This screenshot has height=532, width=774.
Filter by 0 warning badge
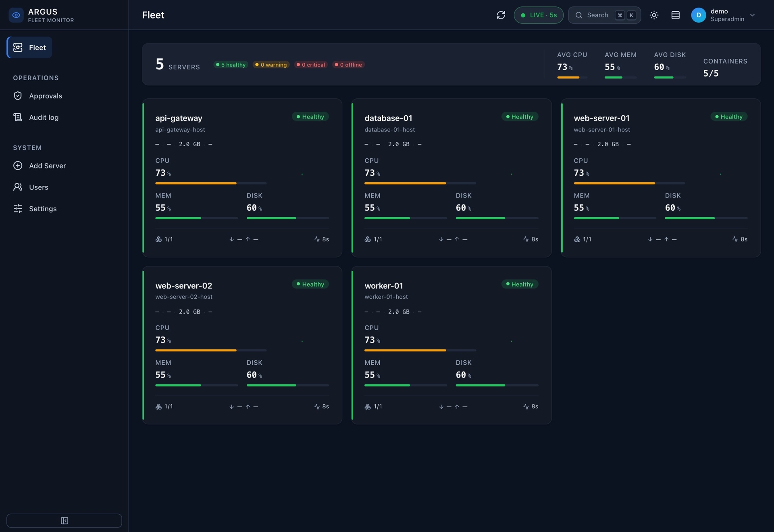point(271,64)
